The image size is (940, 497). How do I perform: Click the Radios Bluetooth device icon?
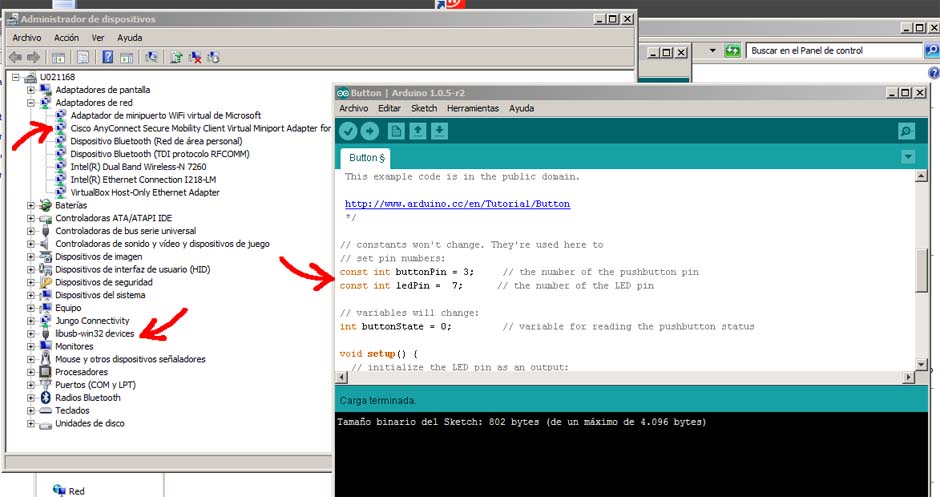pyautogui.click(x=46, y=397)
